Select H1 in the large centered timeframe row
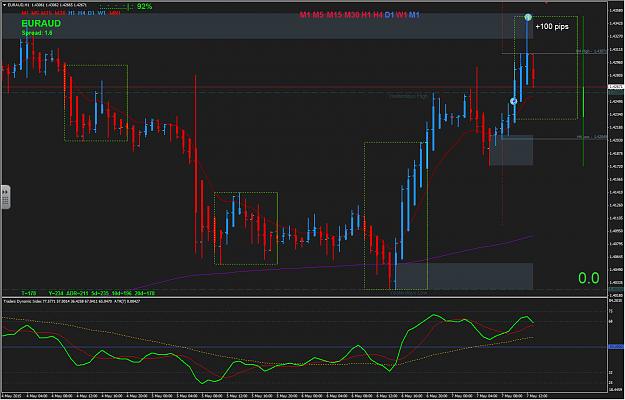Screen dimensions: 625x400 366,15
